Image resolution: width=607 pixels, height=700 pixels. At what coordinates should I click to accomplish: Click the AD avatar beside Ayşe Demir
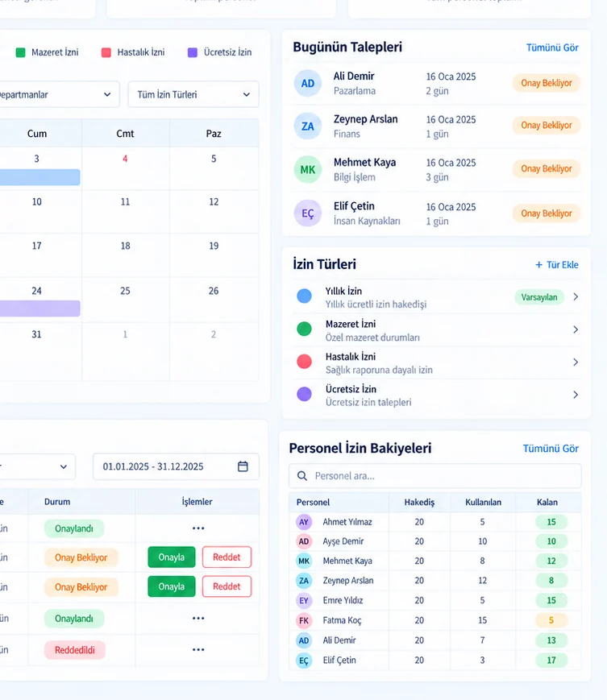click(304, 541)
